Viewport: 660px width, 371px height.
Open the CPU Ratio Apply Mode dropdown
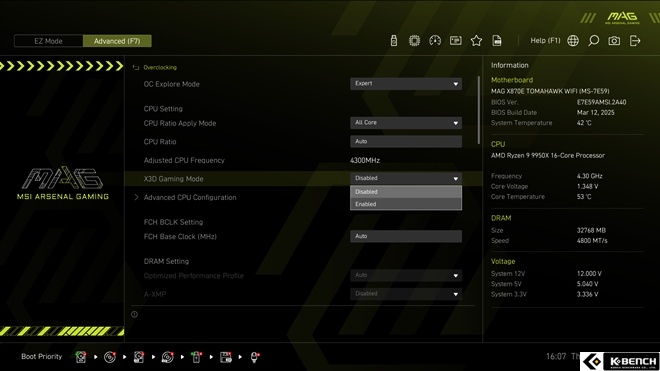[x=406, y=123]
